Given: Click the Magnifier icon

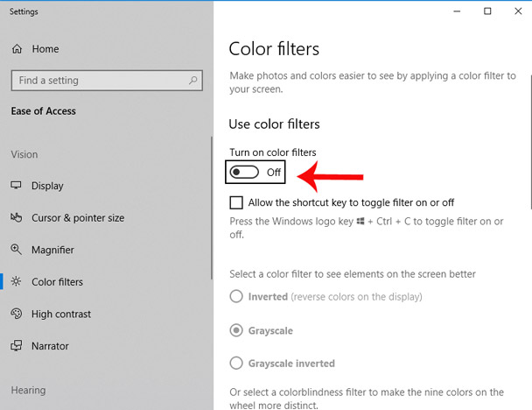Looking at the screenshot, I should (17, 250).
